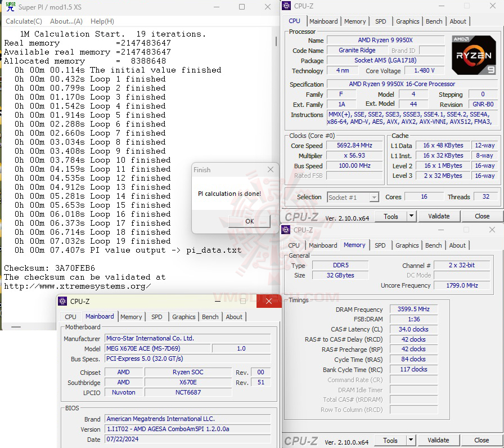Click Close button in CPU-Z Memory window

coord(481,440)
